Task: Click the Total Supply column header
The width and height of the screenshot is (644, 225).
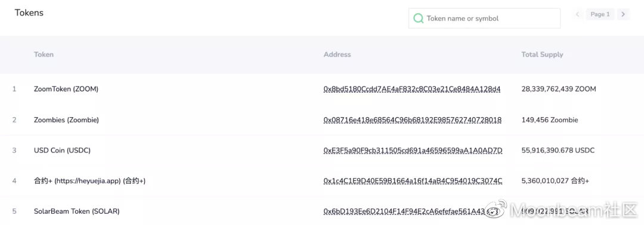Action: click(x=542, y=55)
